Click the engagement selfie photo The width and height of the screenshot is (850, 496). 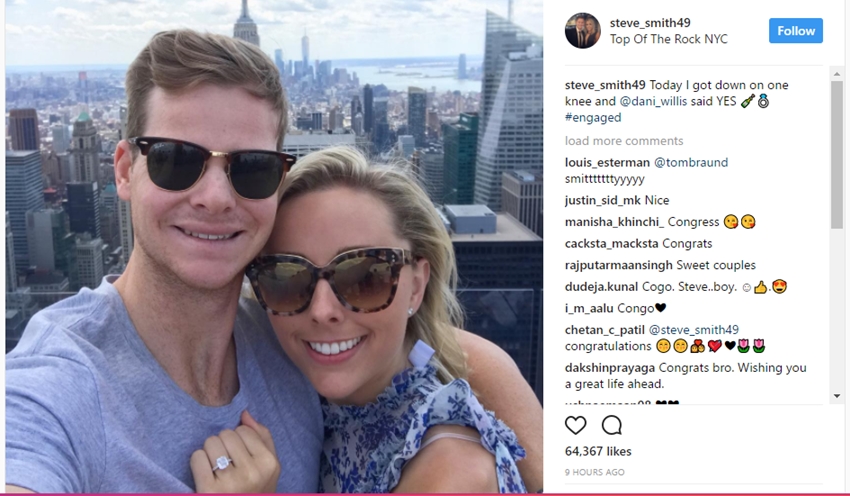pos(274,247)
